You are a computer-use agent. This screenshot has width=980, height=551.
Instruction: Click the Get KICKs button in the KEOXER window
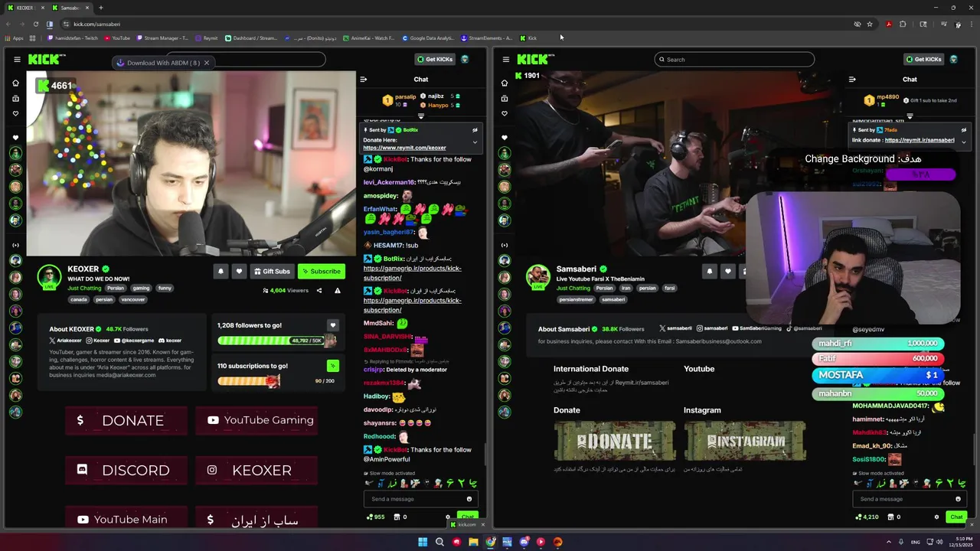click(x=435, y=59)
